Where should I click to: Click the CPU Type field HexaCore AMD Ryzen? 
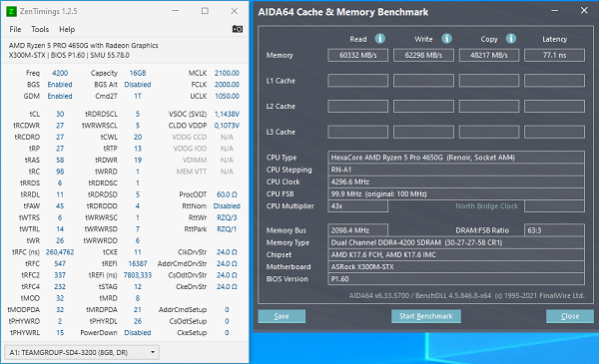(x=456, y=158)
